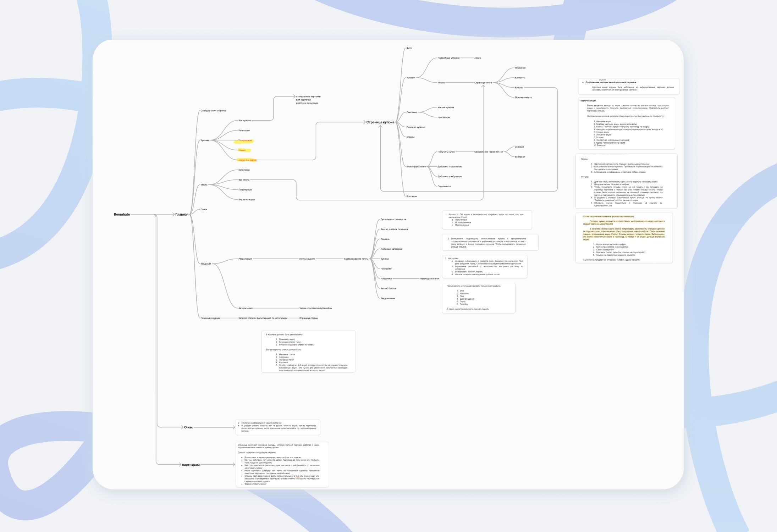Viewport: 777px width, 532px height.
Task: Select the Авторизация node
Action: pyautogui.click(x=246, y=308)
